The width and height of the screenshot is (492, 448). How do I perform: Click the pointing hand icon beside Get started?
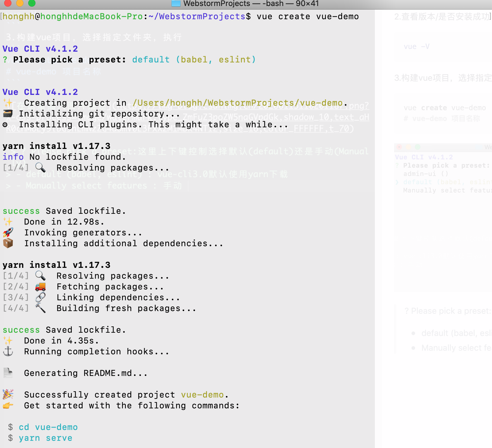(x=8, y=406)
